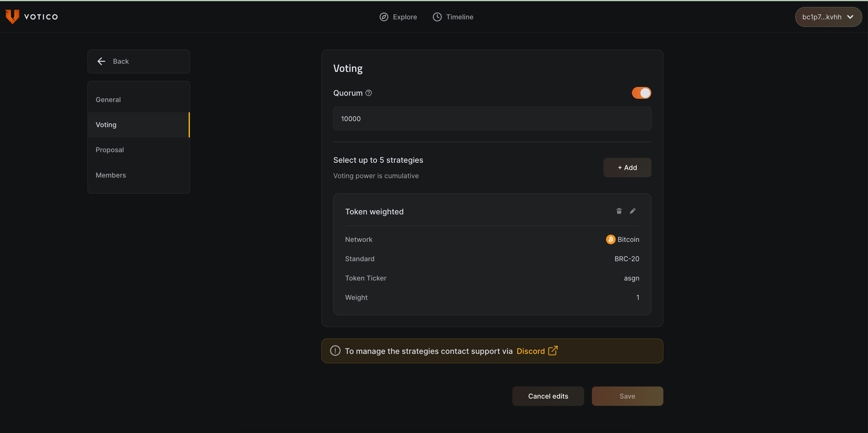Go to the Members section

(110, 175)
